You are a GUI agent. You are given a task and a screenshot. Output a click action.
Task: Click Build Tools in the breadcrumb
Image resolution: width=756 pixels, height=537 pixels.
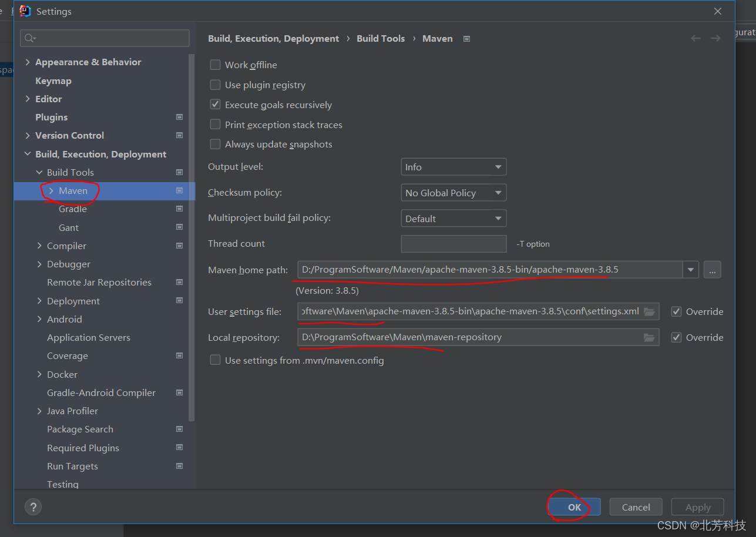point(381,38)
